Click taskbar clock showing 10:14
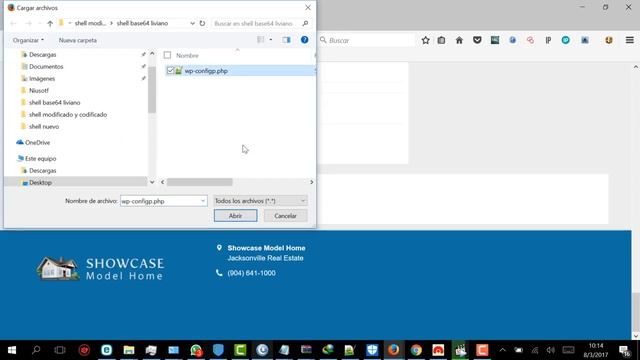640x360 pixels. (596, 350)
